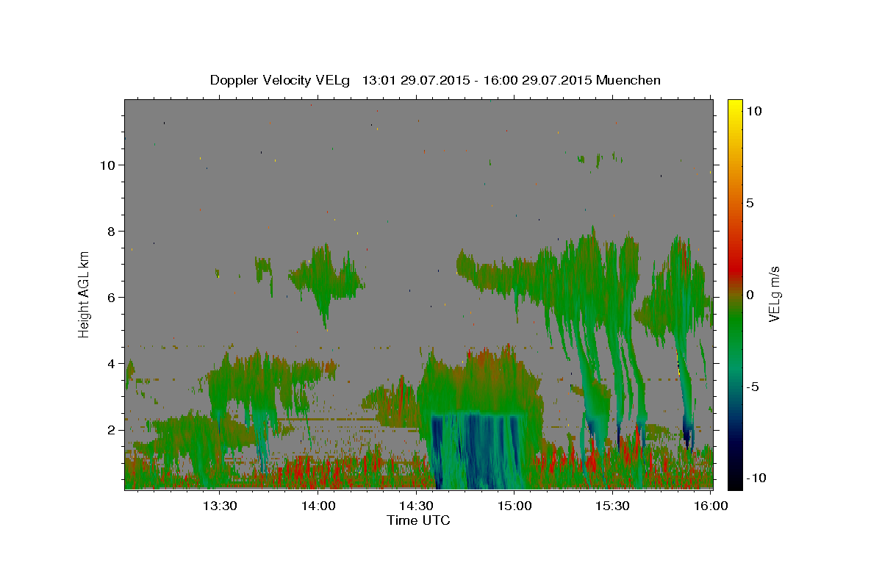Click the height tick label 8
Image resolution: width=882 pixels, height=588 pixels.
pos(111,231)
